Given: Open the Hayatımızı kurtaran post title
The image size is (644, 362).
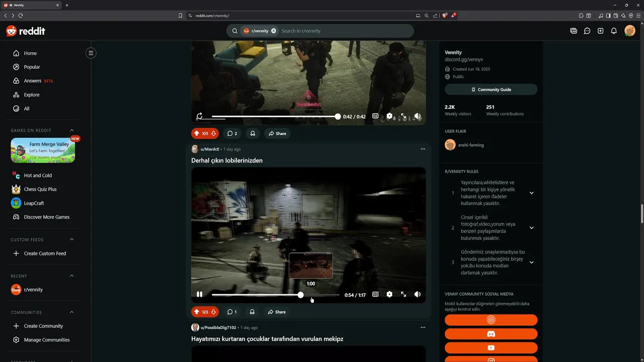Looking at the screenshot, I should [267, 339].
